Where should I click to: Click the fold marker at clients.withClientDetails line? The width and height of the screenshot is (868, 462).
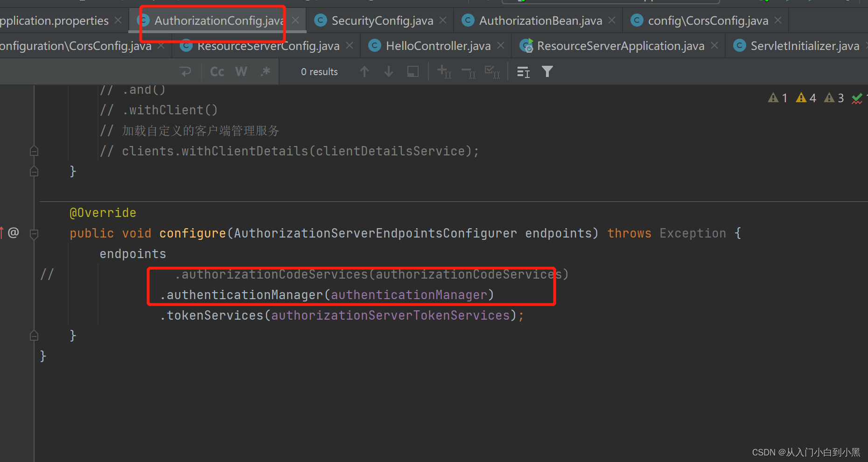coord(34,151)
